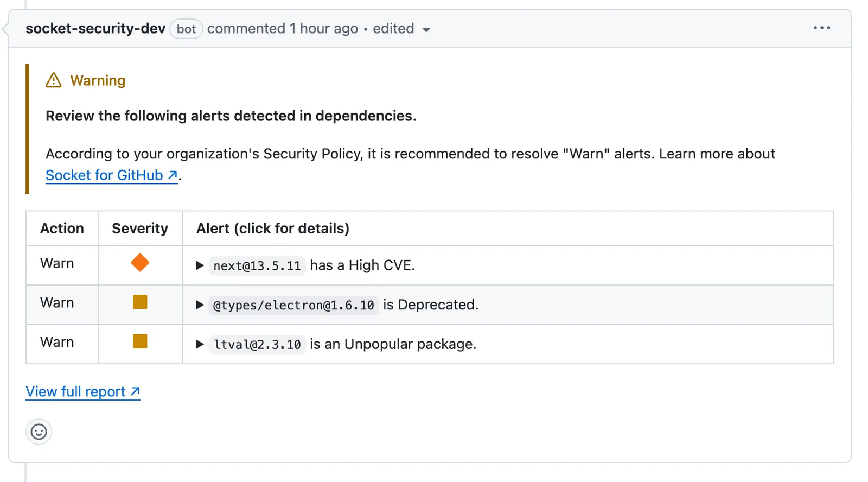Click the add reaction smiley icon
The width and height of the screenshot is (868, 482).
pyautogui.click(x=39, y=432)
